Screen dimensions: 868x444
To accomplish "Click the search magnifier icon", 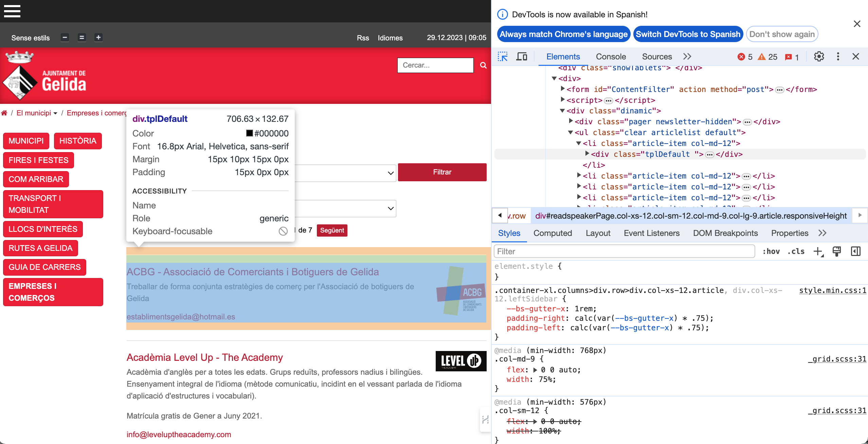I will click(483, 65).
